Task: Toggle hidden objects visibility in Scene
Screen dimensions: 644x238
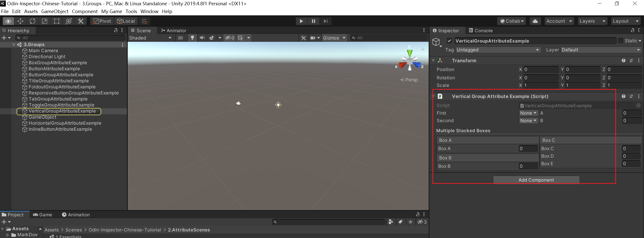Action: pos(229,38)
